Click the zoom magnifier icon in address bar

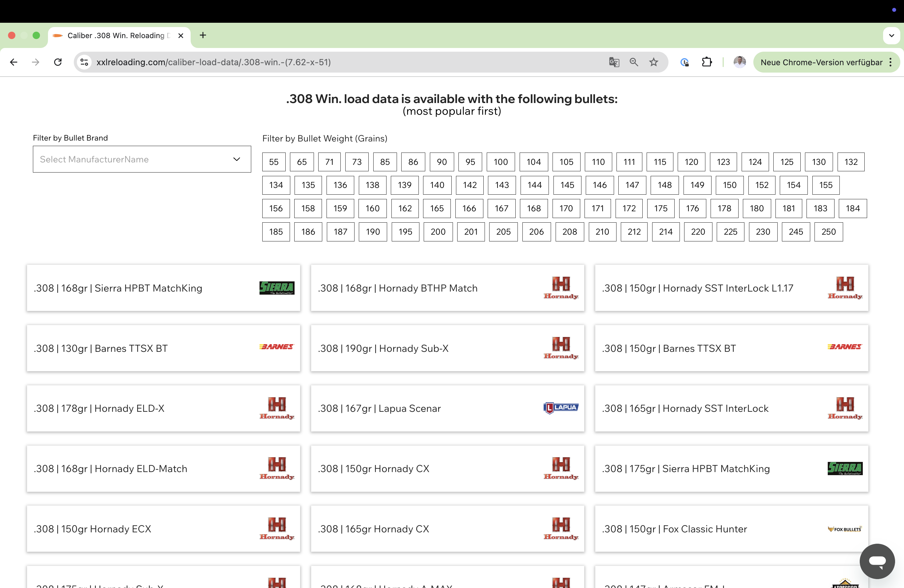[633, 62]
